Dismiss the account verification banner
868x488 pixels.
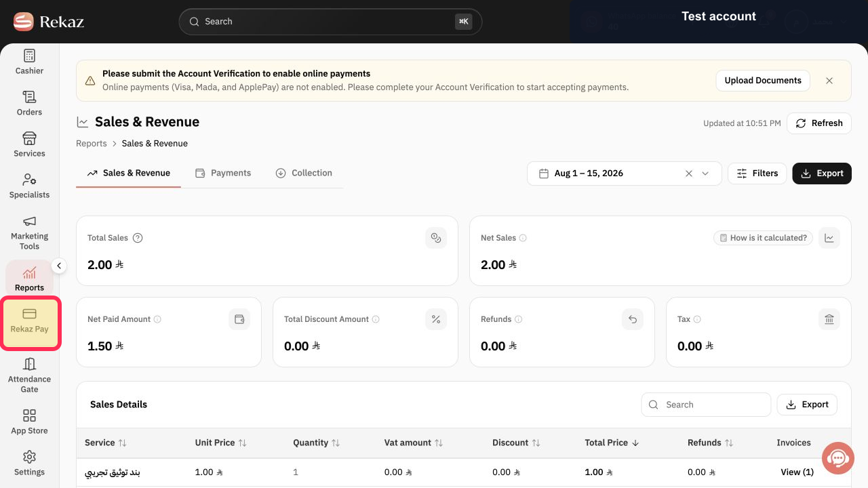[829, 81]
